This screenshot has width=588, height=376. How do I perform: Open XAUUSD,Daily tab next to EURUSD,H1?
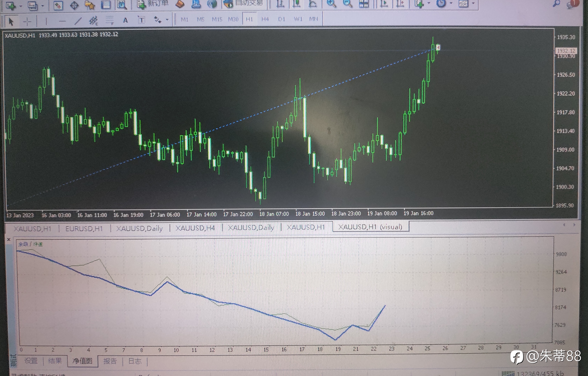coord(140,228)
